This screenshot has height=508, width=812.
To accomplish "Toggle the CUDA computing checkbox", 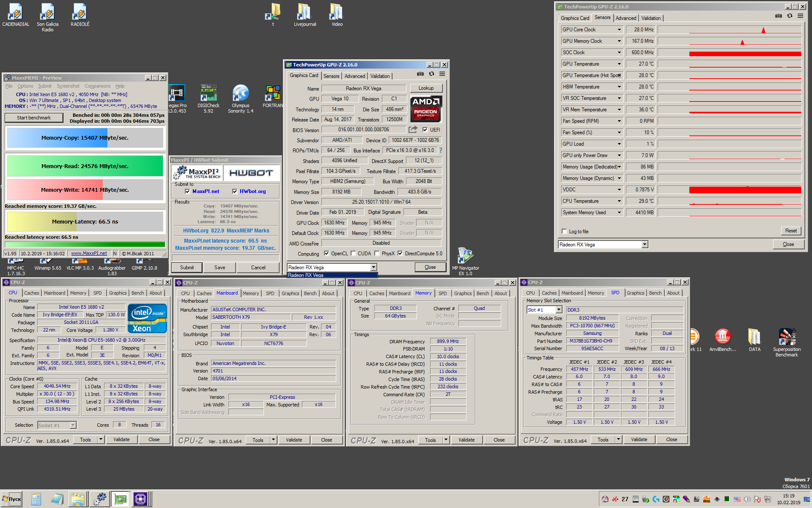I will 353,254.
